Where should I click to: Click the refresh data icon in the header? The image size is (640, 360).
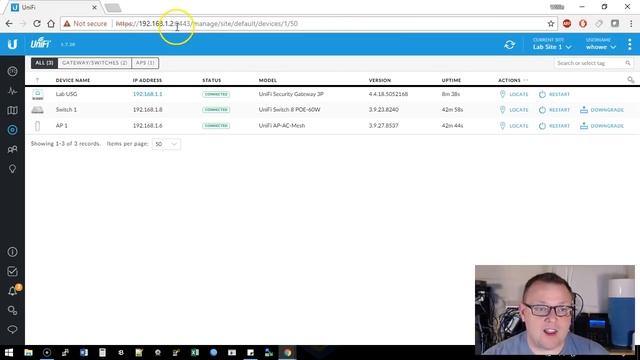pyautogui.click(x=509, y=44)
